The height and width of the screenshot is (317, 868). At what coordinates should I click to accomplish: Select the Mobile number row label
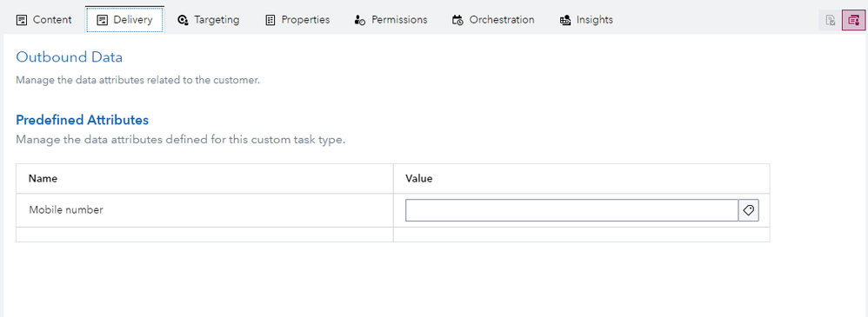click(x=66, y=209)
